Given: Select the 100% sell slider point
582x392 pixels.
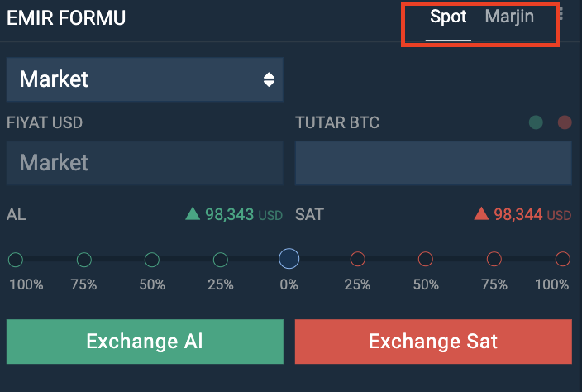Looking at the screenshot, I should point(563,259).
